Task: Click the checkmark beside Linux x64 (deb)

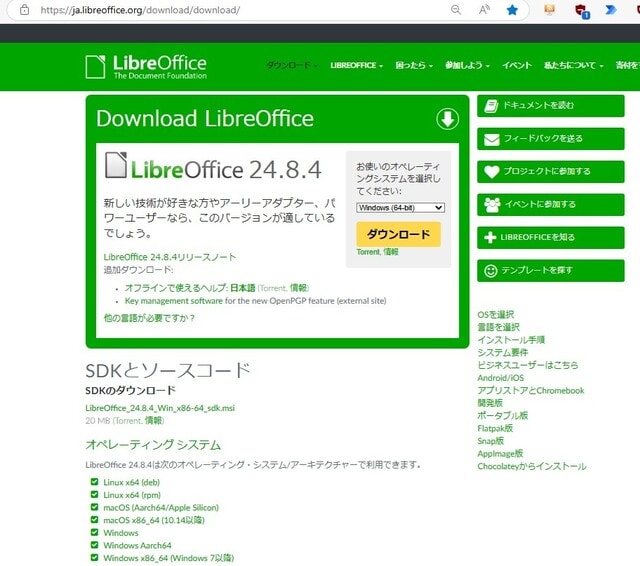Action: point(94,482)
